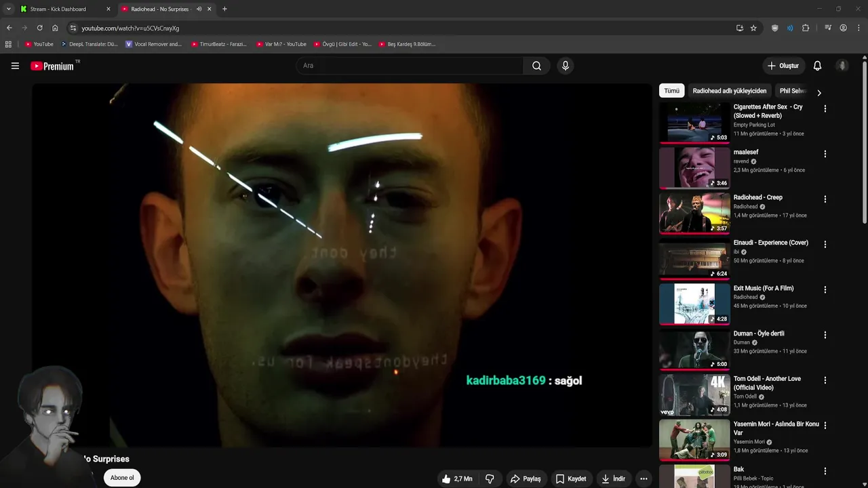Like the video with thumbs up
Screen dimensions: 868x488
click(x=457, y=479)
